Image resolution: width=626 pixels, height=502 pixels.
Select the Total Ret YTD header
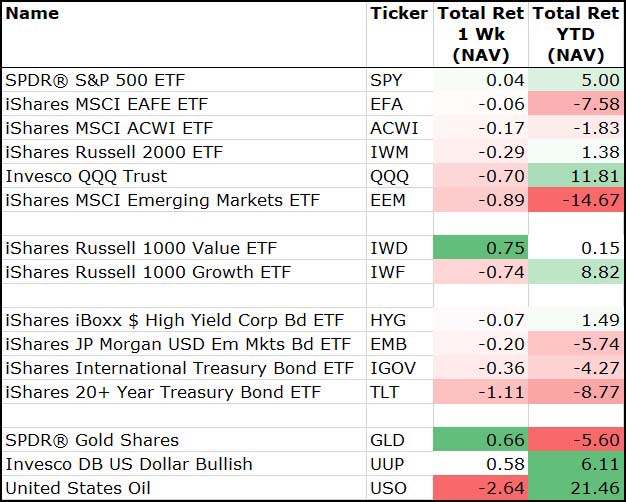[x=575, y=35]
